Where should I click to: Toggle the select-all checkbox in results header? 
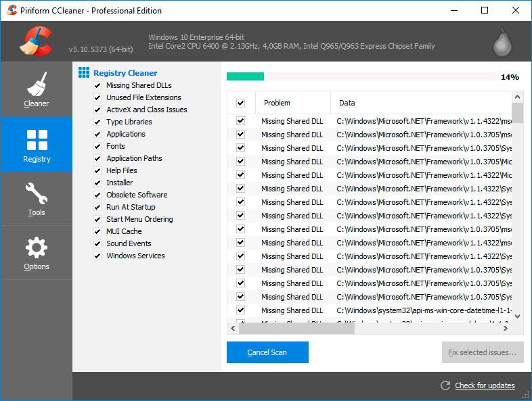click(x=240, y=103)
